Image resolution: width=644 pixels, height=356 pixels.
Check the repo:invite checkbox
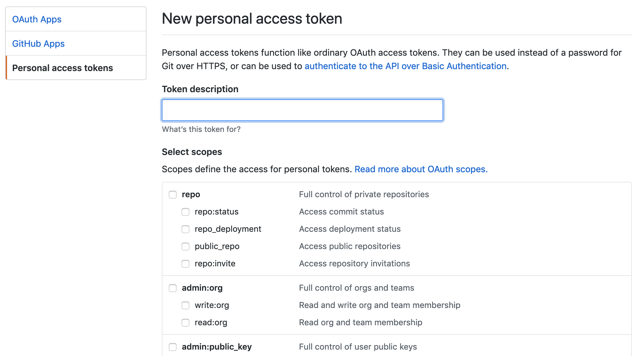[x=185, y=263]
